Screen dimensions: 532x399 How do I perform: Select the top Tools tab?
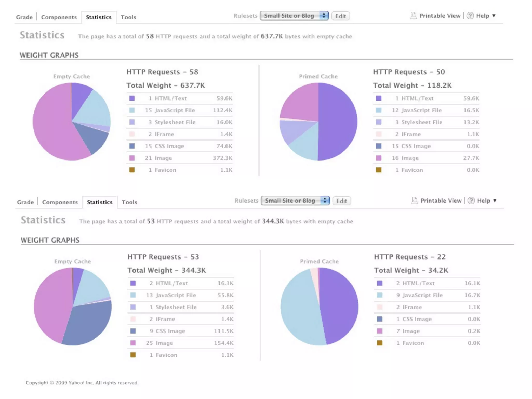(x=128, y=17)
